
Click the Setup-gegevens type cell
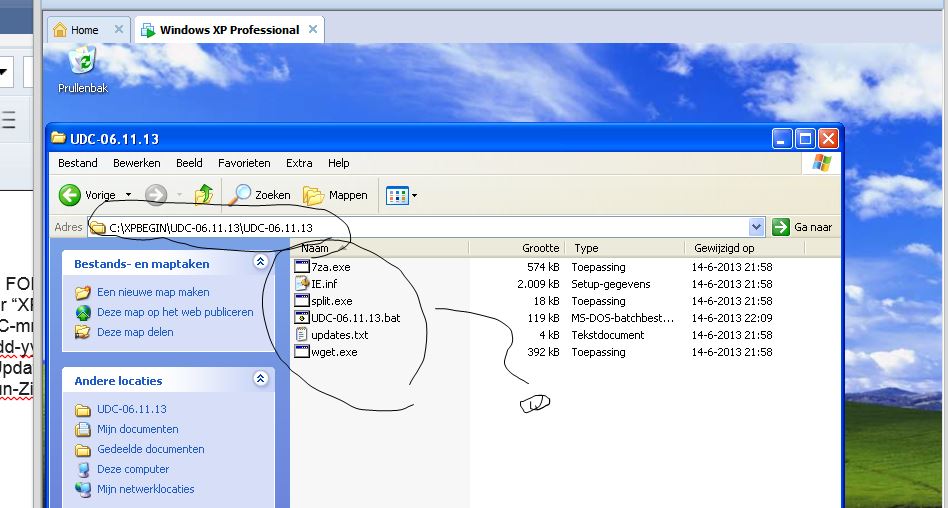pyautogui.click(x=611, y=284)
